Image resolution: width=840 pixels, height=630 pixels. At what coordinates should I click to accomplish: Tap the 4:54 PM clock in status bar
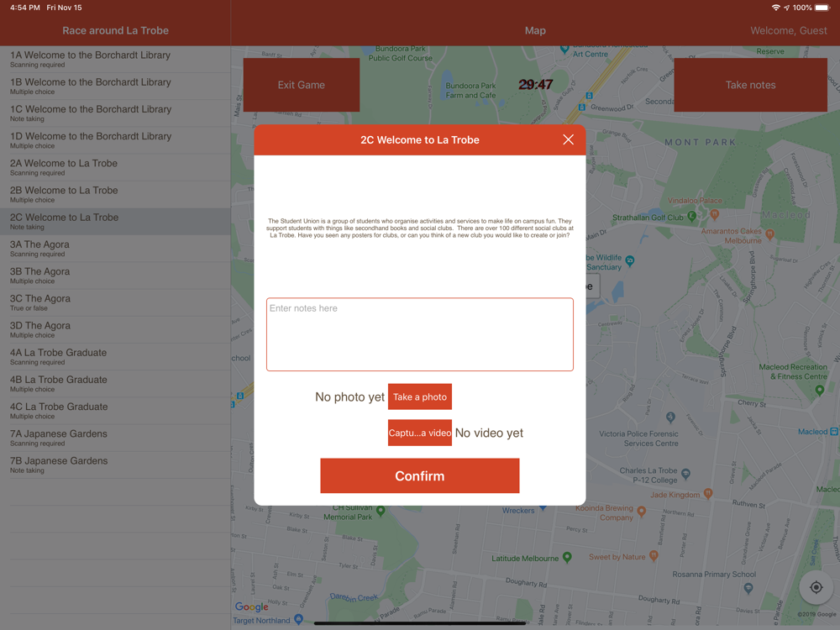[24, 8]
